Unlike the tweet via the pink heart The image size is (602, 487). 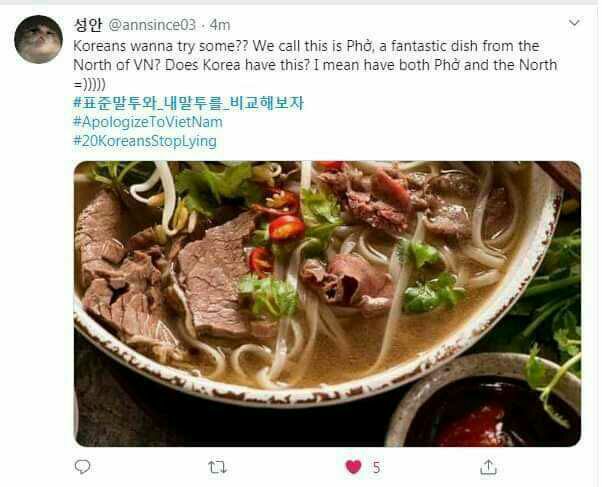tap(353, 467)
